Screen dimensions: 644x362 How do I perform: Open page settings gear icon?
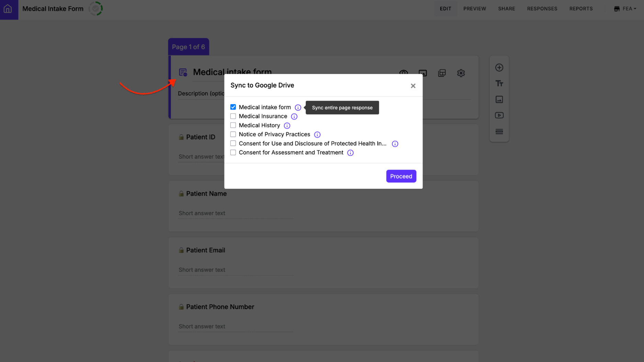[x=461, y=73]
